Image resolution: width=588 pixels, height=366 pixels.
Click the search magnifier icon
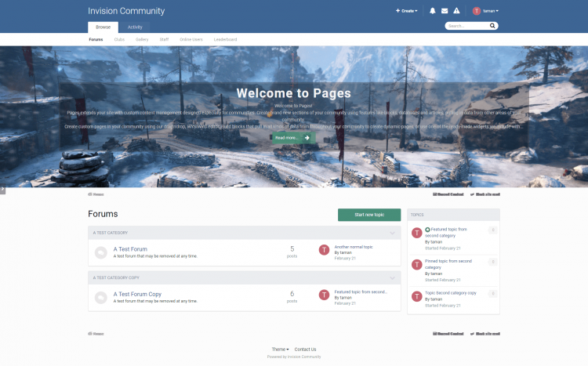click(x=492, y=26)
